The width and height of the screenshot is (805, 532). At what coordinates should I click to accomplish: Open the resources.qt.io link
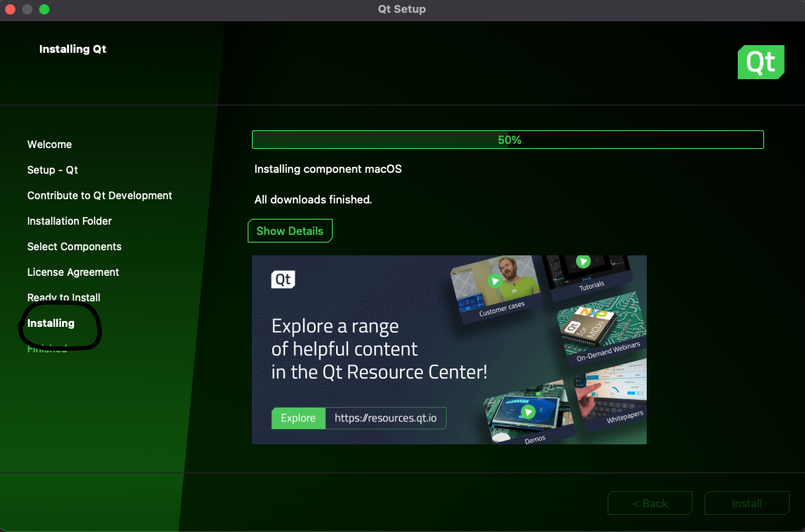point(385,418)
